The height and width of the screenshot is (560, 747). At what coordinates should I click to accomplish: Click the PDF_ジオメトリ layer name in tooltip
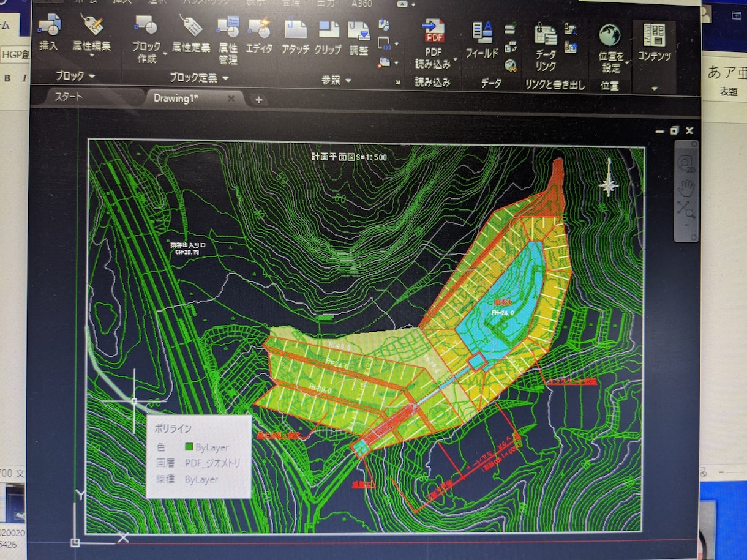click(213, 463)
